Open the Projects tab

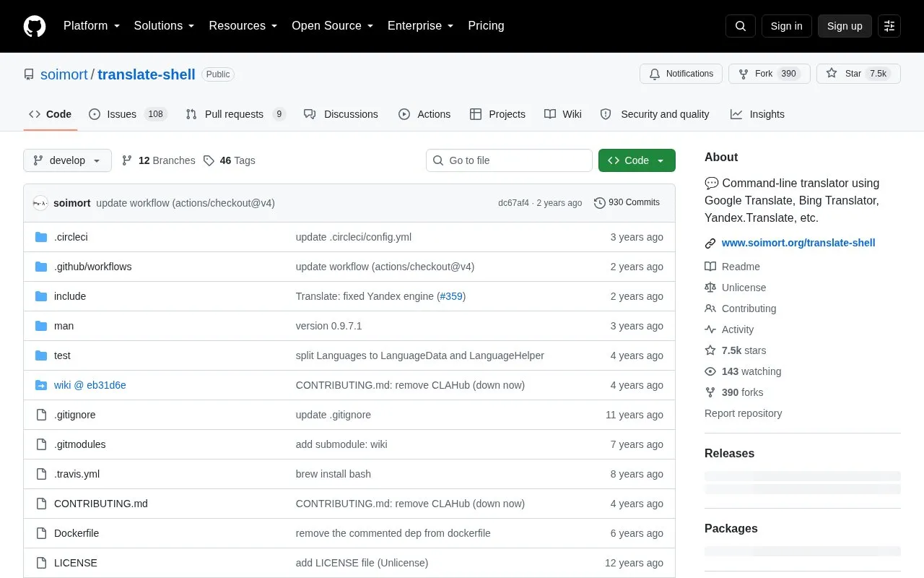[x=497, y=114]
